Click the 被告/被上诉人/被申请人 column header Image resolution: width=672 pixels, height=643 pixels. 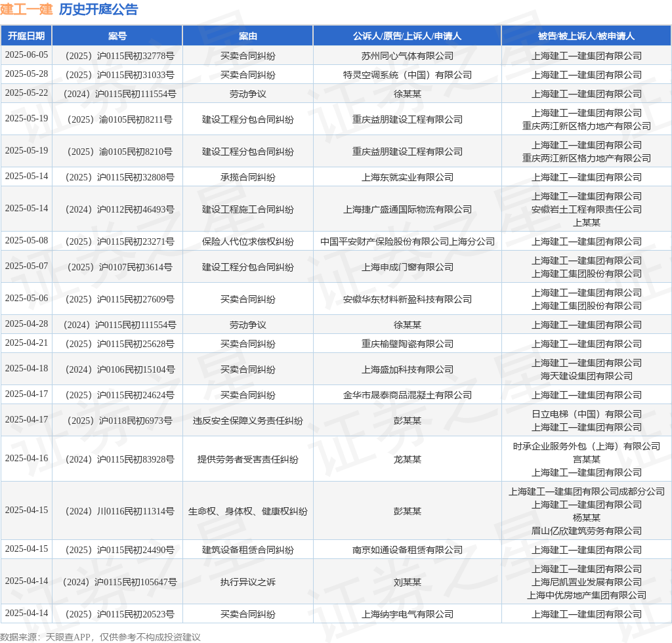[x=586, y=36]
